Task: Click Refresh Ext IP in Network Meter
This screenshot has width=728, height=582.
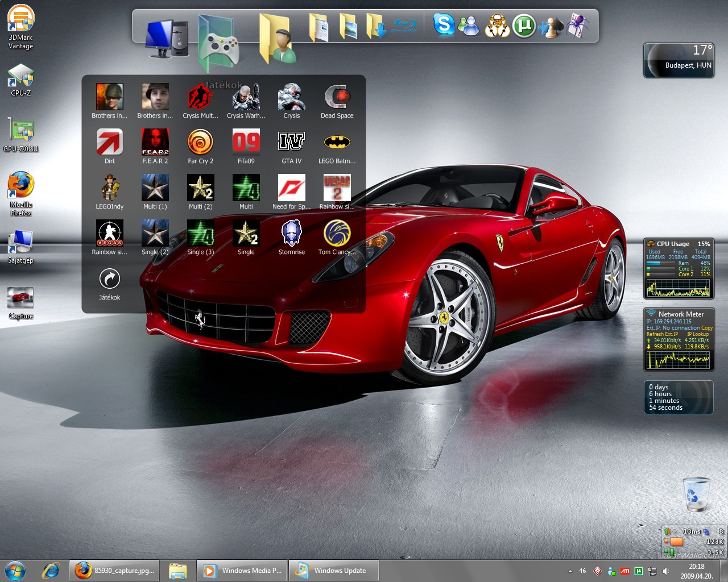Action: 662,334
